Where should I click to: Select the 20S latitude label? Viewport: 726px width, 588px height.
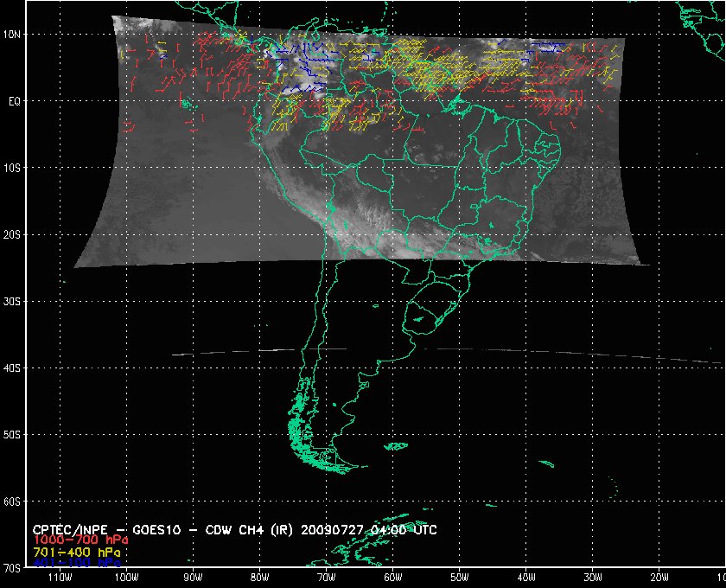[x=11, y=235]
